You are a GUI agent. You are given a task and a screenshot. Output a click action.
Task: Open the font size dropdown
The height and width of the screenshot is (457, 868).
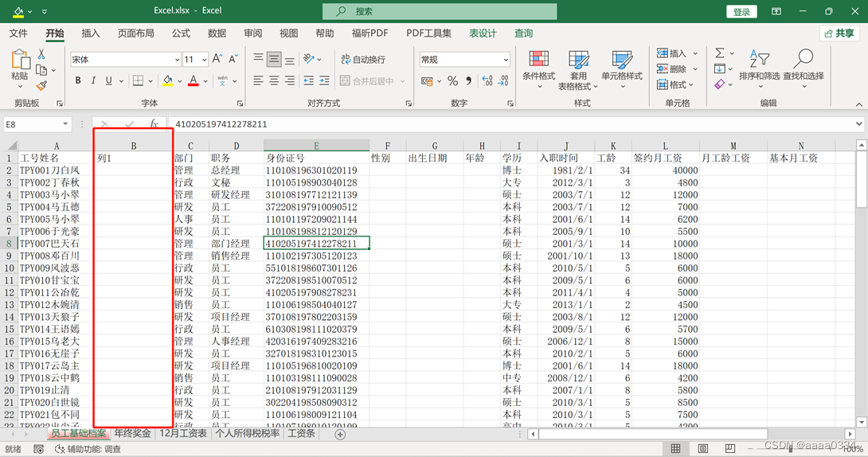click(205, 59)
